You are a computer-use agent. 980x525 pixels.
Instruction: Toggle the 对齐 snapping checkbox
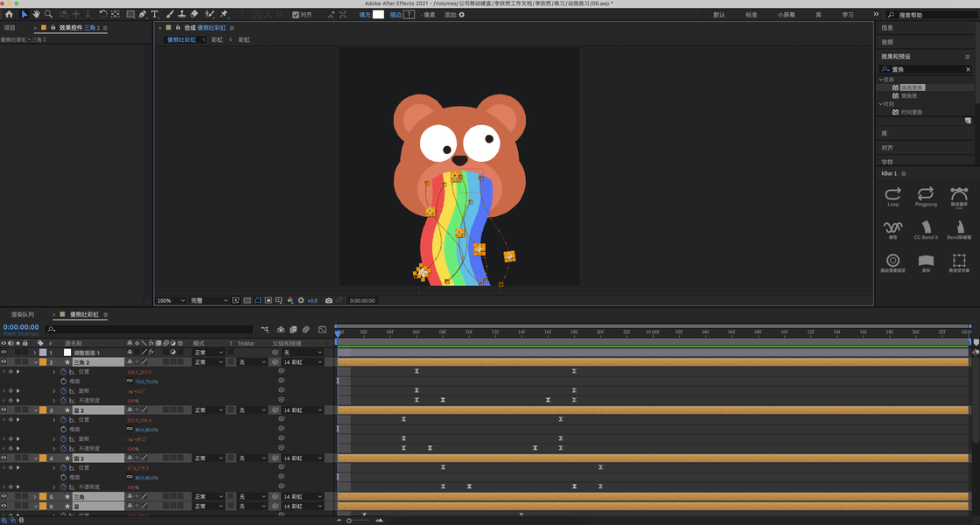[x=296, y=14]
